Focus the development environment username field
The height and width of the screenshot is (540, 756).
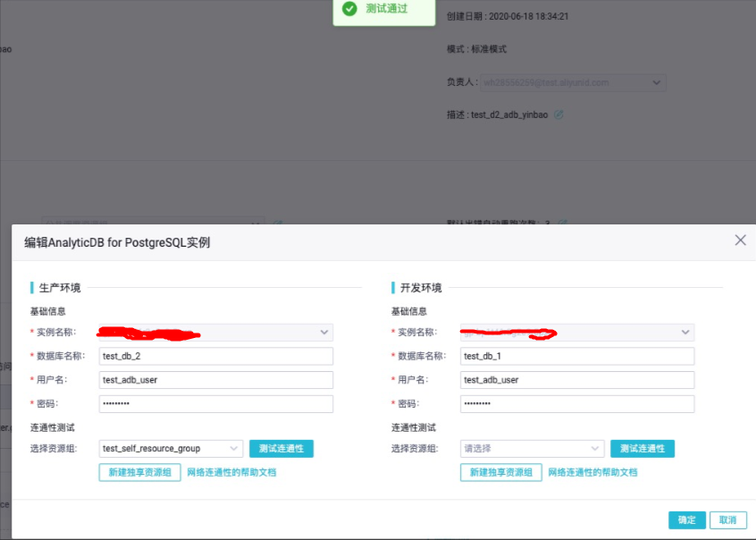[577, 380]
